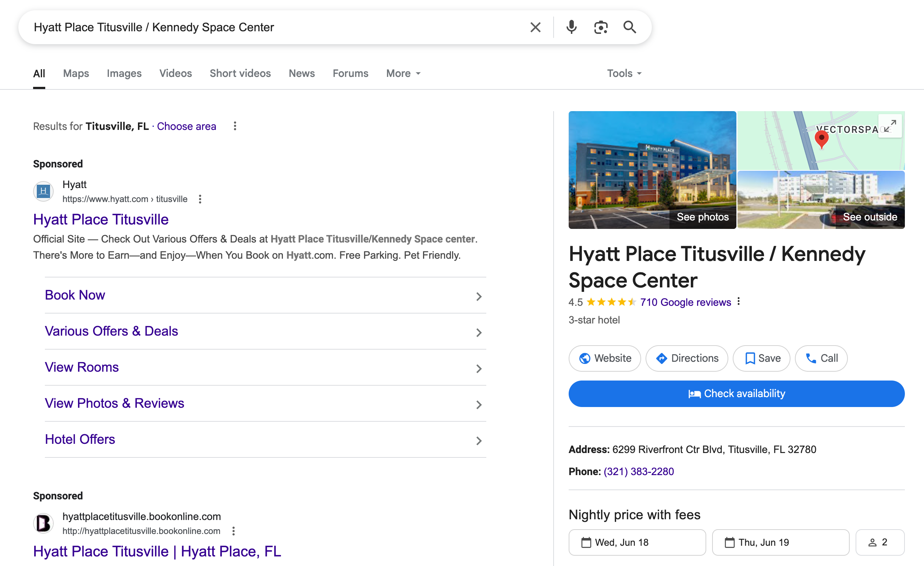Screen dimensions: 924x566
Task: Expand the map thumbnail with the arrows icon
Action: 890,126
